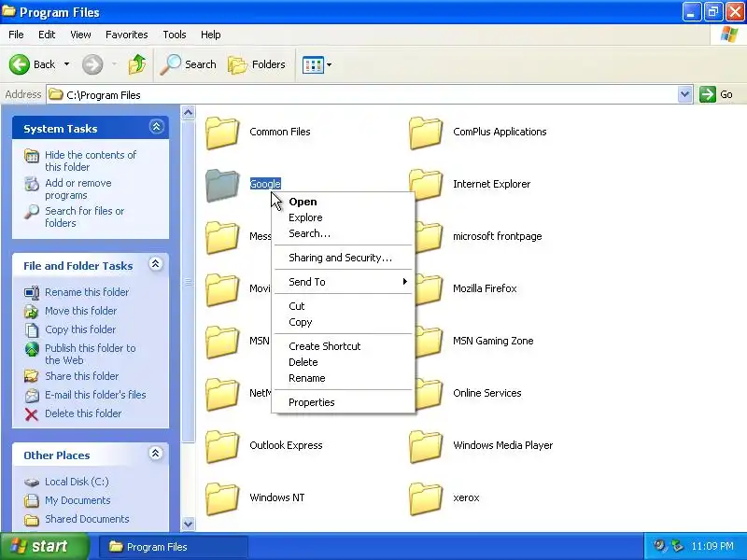Screen dimensions: 747x560
Task: Click Move this folder link
Action: (80, 311)
